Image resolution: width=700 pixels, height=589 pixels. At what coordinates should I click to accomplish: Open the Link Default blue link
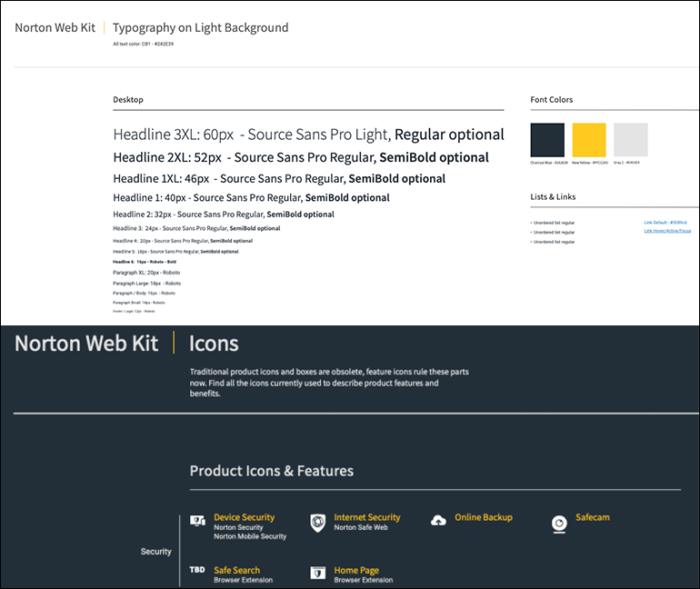665,222
